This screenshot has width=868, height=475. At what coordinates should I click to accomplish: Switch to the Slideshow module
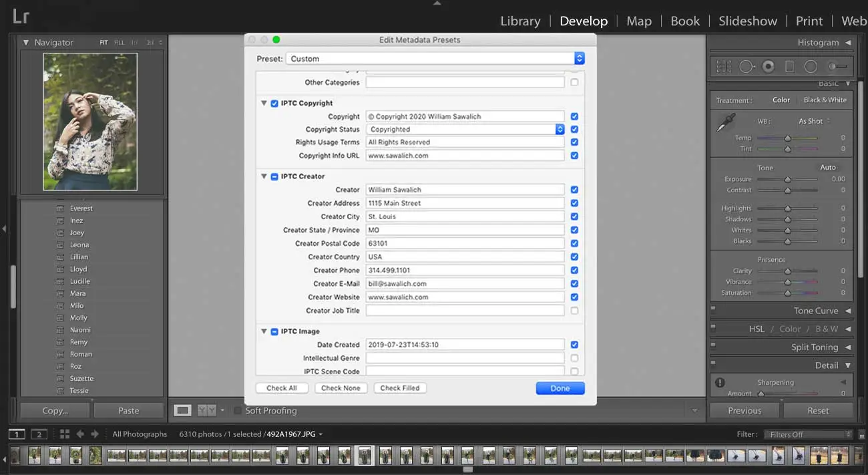click(747, 21)
